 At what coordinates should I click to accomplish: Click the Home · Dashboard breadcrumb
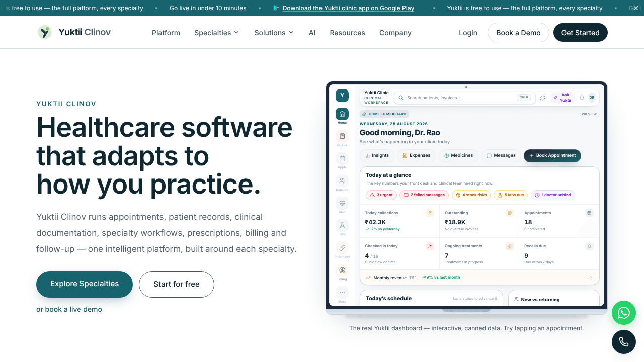click(x=384, y=114)
